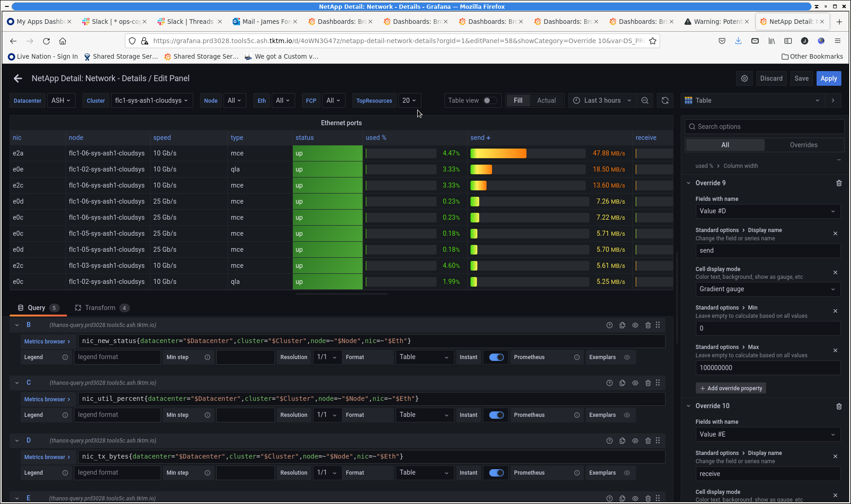Remove the Max property in Override 9
The height and width of the screenshot is (504, 851).
point(835,350)
